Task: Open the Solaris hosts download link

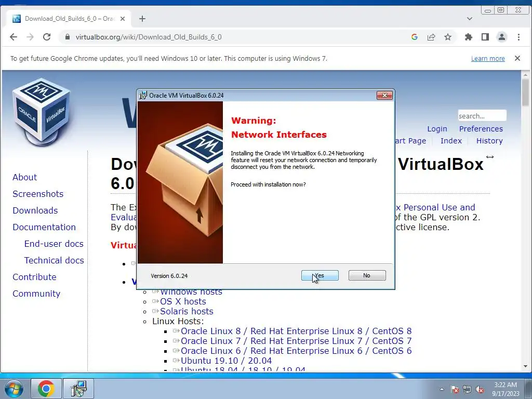Action: coord(187,311)
